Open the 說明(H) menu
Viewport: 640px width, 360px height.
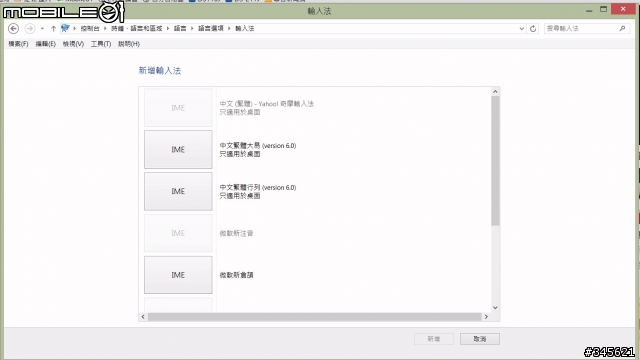(x=129, y=44)
